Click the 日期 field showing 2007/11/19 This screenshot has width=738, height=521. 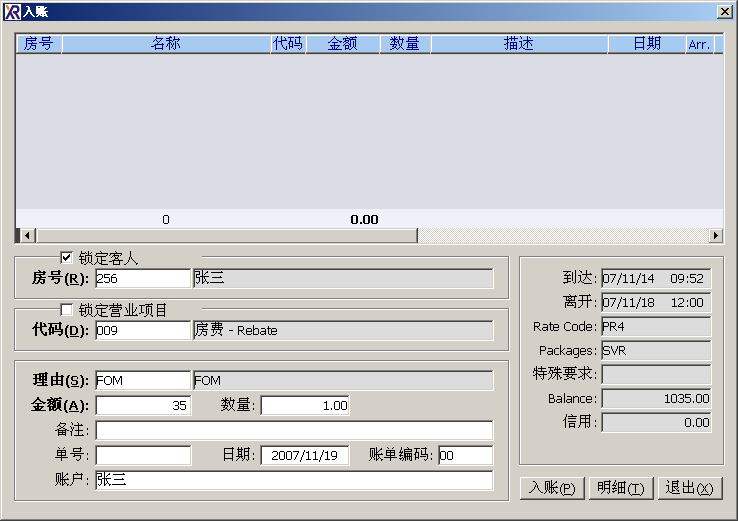[x=305, y=455]
